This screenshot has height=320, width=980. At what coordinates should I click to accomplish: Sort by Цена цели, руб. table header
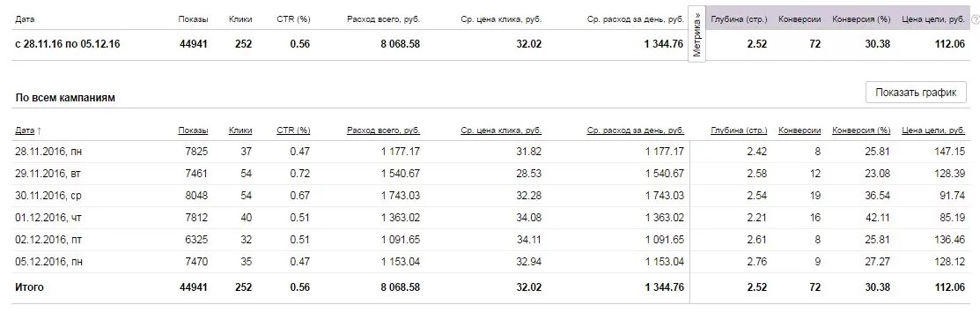pyautogui.click(x=933, y=130)
